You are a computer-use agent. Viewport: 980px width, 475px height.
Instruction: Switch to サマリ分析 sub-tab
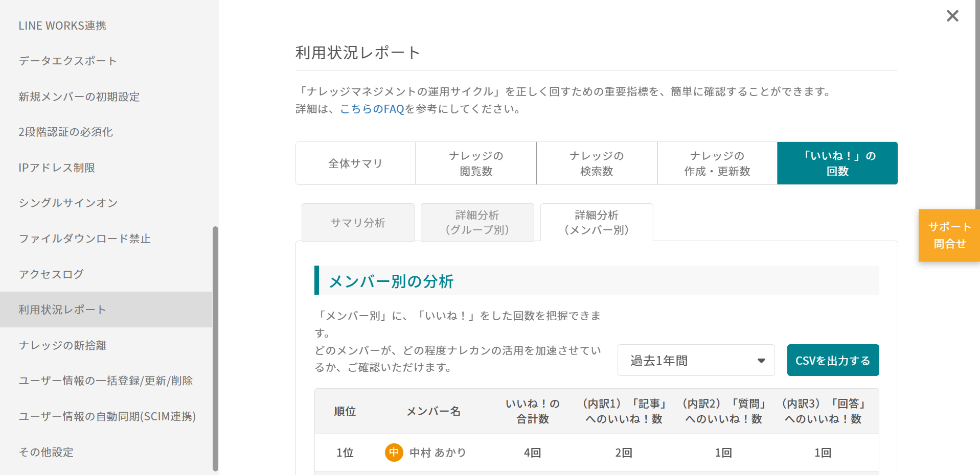(358, 223)
